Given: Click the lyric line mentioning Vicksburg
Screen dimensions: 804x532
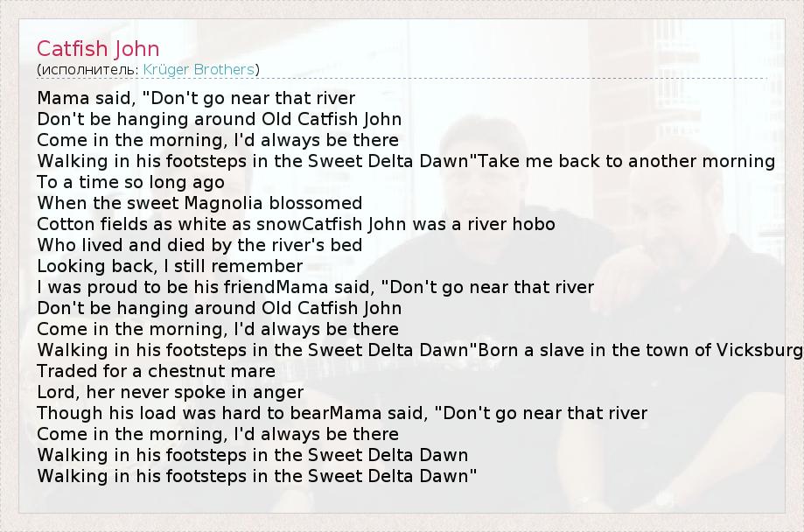Looking at the screenshot, I should 418,350.
